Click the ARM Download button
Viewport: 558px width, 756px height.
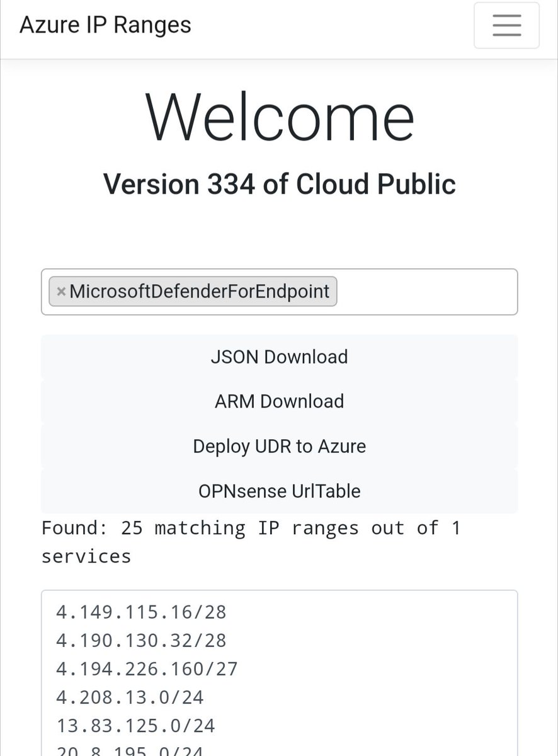(x=279, y=401)
